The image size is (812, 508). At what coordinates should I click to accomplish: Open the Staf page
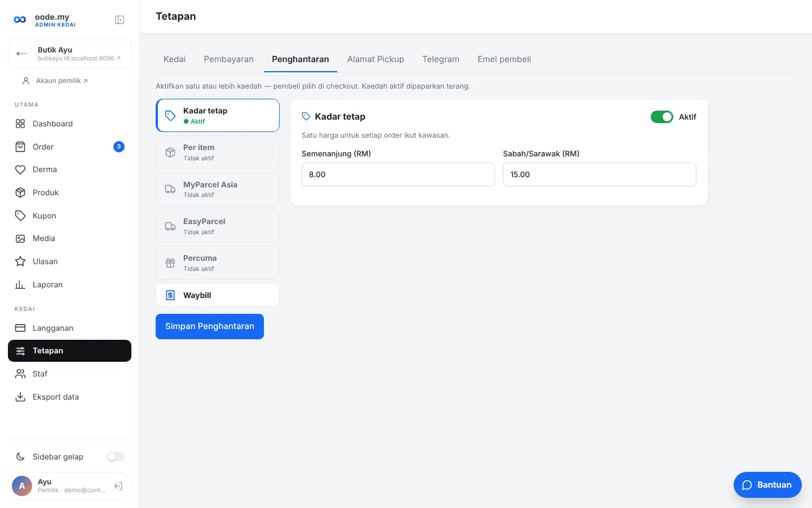pyautogui.click(x=69, y=374)
